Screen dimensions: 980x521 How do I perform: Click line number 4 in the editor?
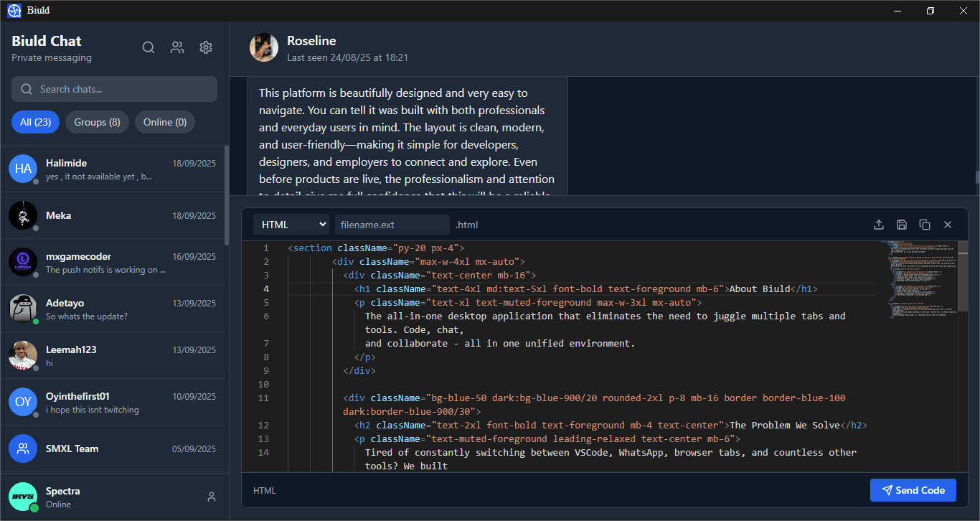pos(266,288)
